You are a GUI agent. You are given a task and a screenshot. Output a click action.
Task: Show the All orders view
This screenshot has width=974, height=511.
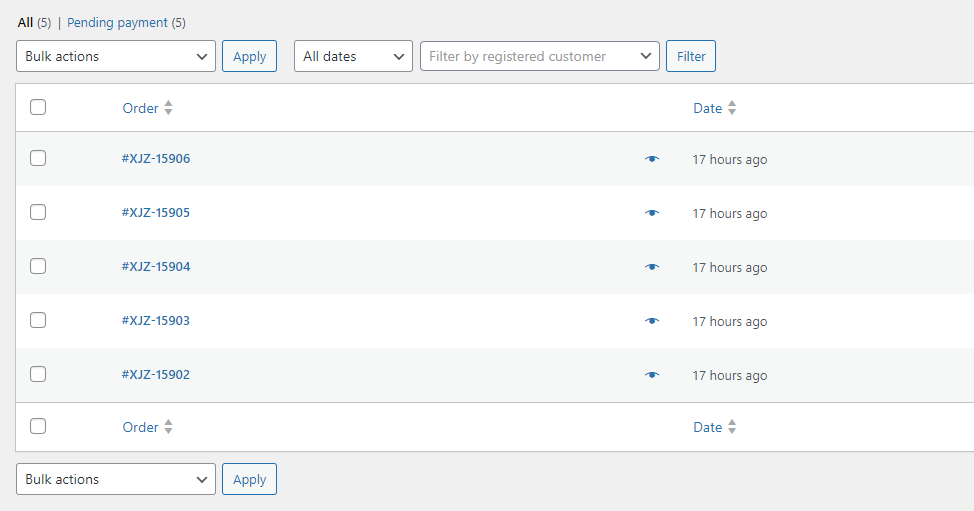pyautogui.click(x=25, y=22)
